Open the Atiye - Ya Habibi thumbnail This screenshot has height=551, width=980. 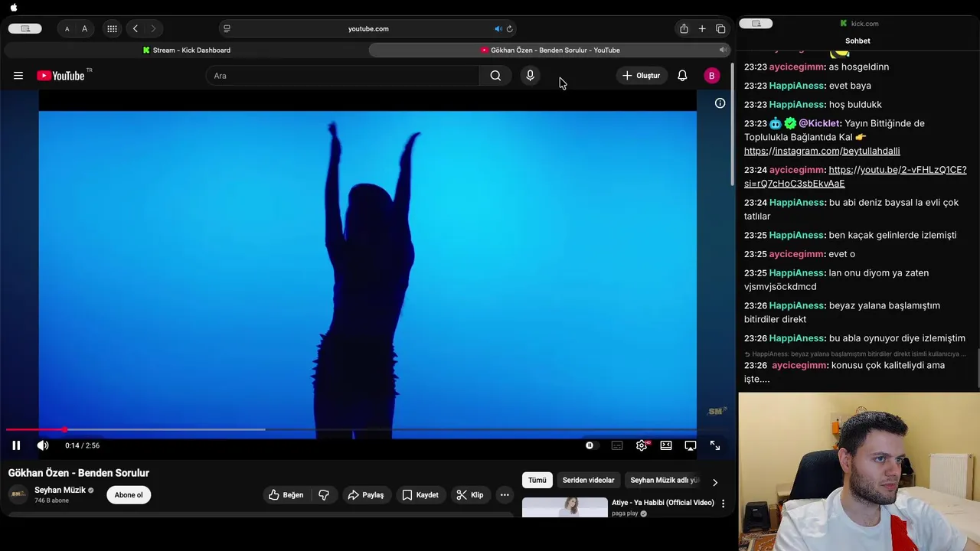[x=565, y=507]
